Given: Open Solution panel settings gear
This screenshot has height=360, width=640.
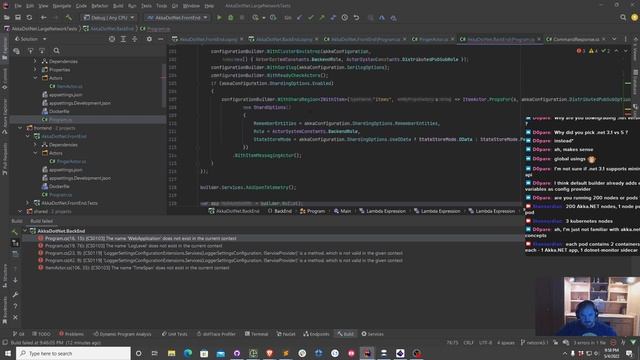Looking at the screenshot, I should (149, 39).
